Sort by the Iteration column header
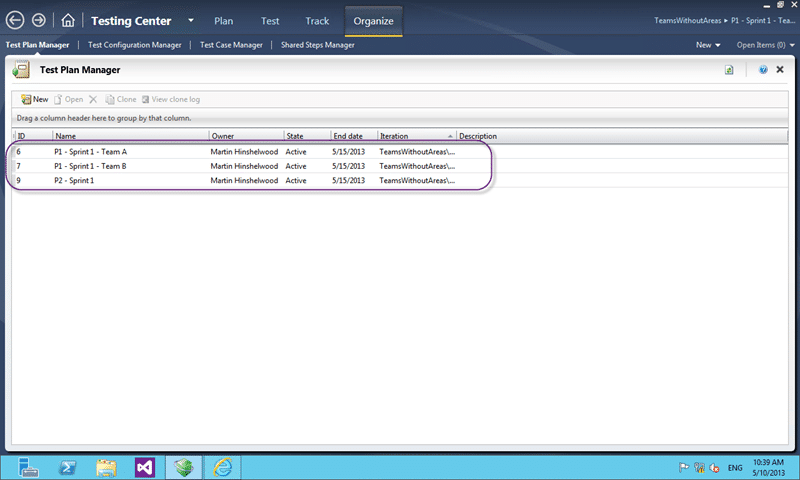 (x=416, y=136)
